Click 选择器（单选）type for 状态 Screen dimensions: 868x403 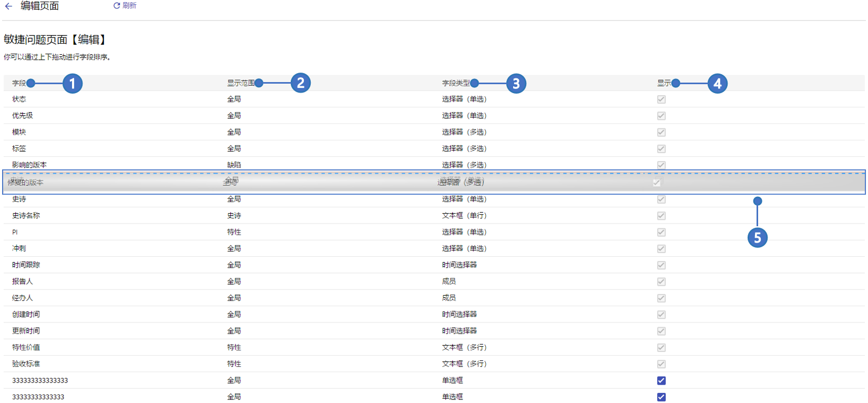tap(464, 99)
